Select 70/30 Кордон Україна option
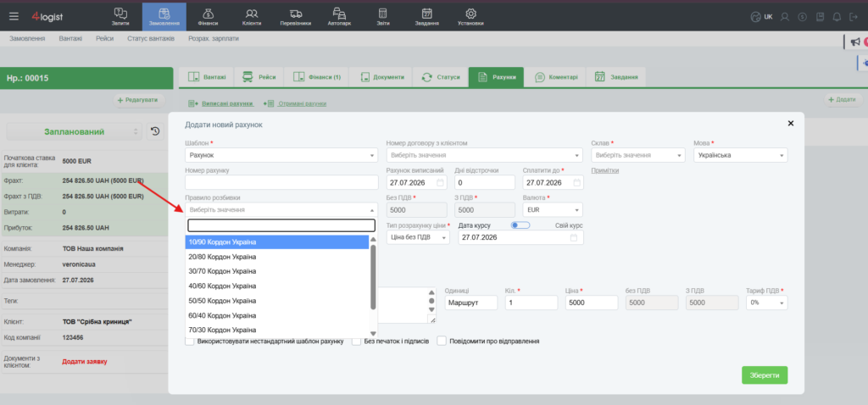 (277, 330)
